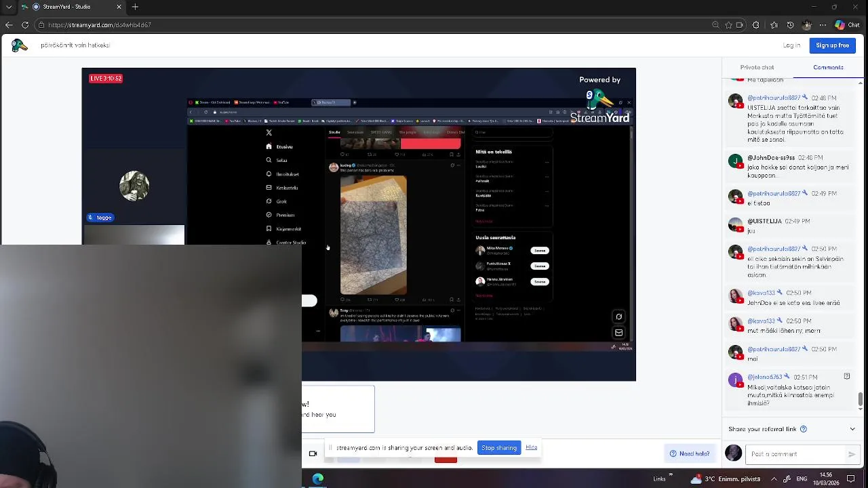Click Seuraa button next to Mika Morano
This screenshot has width=868, height=488.
(x=539, y=250)
